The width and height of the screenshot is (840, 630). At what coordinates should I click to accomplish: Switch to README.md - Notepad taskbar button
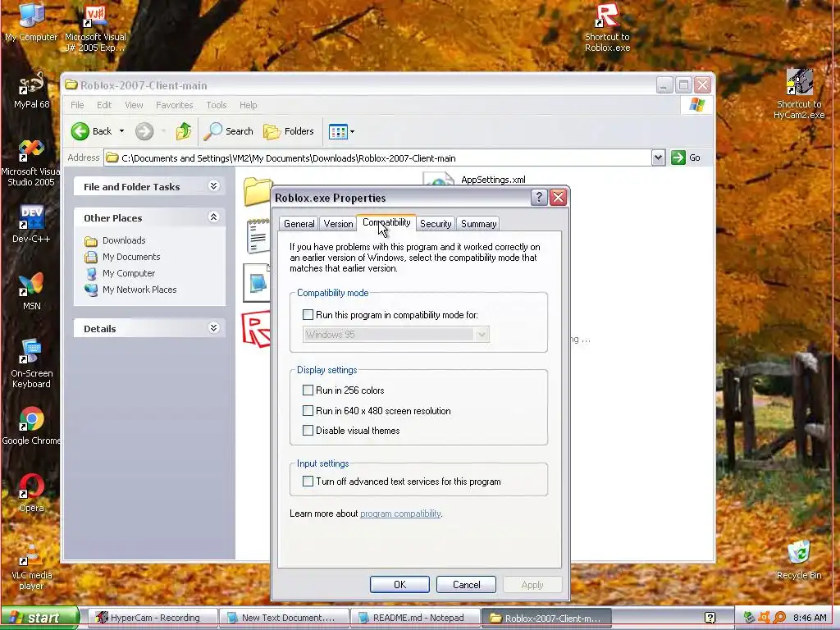(x=414, y=618)
